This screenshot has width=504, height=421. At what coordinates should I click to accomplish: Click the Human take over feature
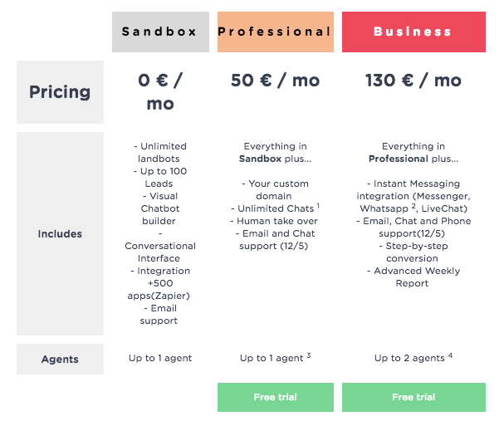tap(274, 221)
